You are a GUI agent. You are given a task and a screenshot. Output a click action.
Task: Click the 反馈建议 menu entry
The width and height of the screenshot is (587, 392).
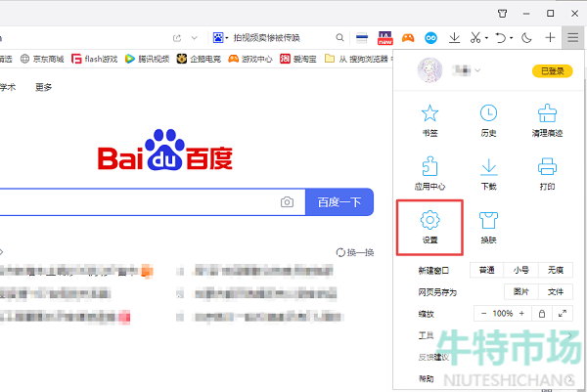tap(433, 357)
